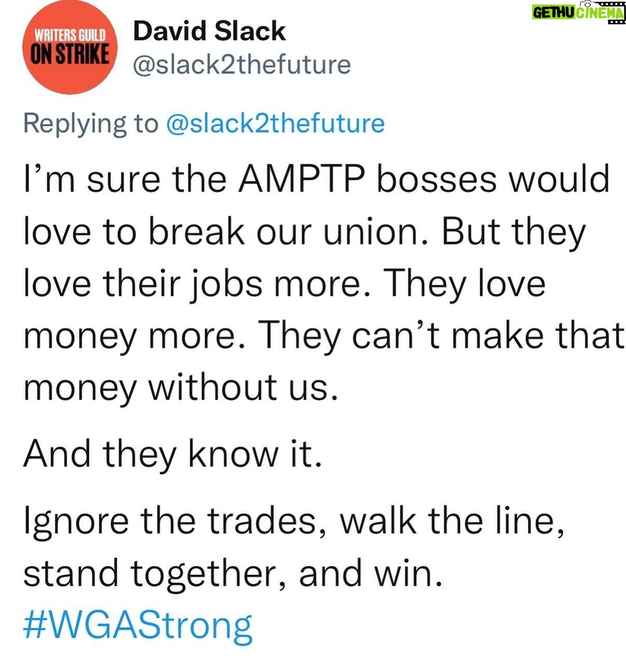Follow the blue @slack2thefuture reply link
The width and height of the screenshot is (626, 672).
275,123
